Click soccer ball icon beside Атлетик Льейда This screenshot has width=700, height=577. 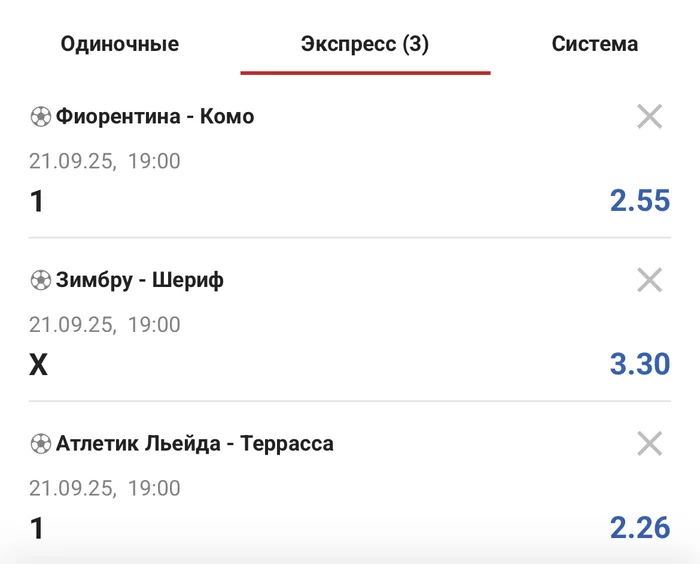pyautogui.click(x=40, y=444)
